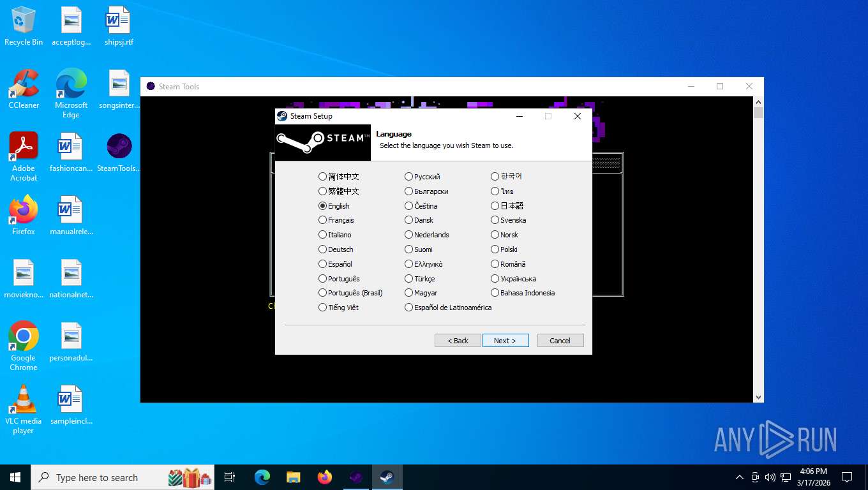Screen dimensions: 868x490
Task: Cancel the Steam Setup installer
Action: coord(560,341)
